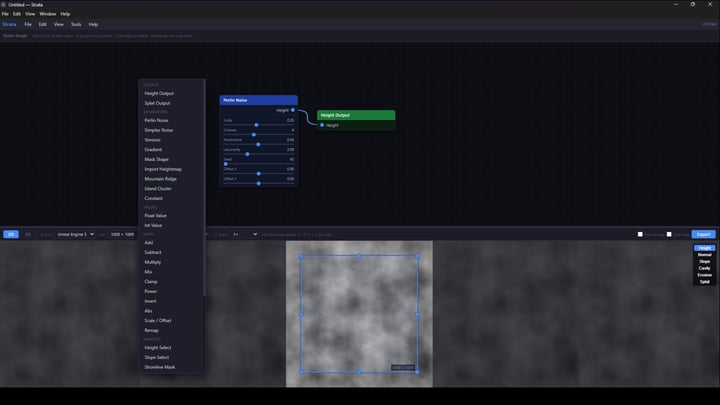Choose Splat Output in the node menu

click(x=171, y=103)
